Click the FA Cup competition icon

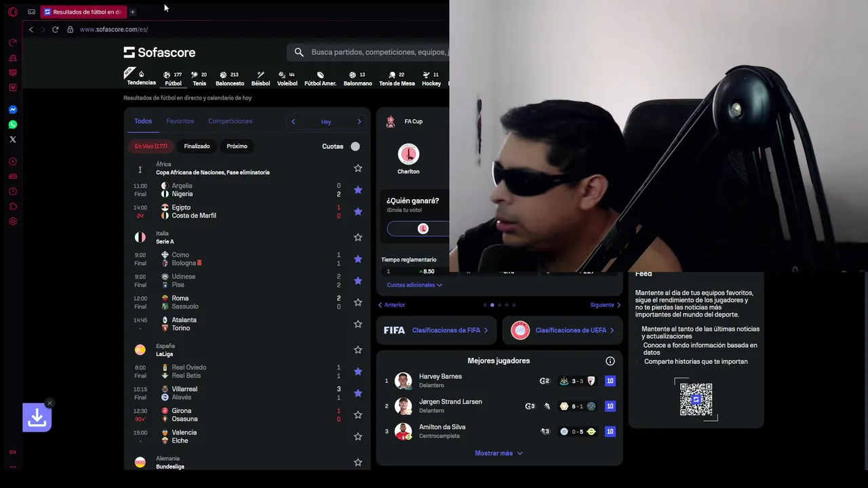click(391, 121)
